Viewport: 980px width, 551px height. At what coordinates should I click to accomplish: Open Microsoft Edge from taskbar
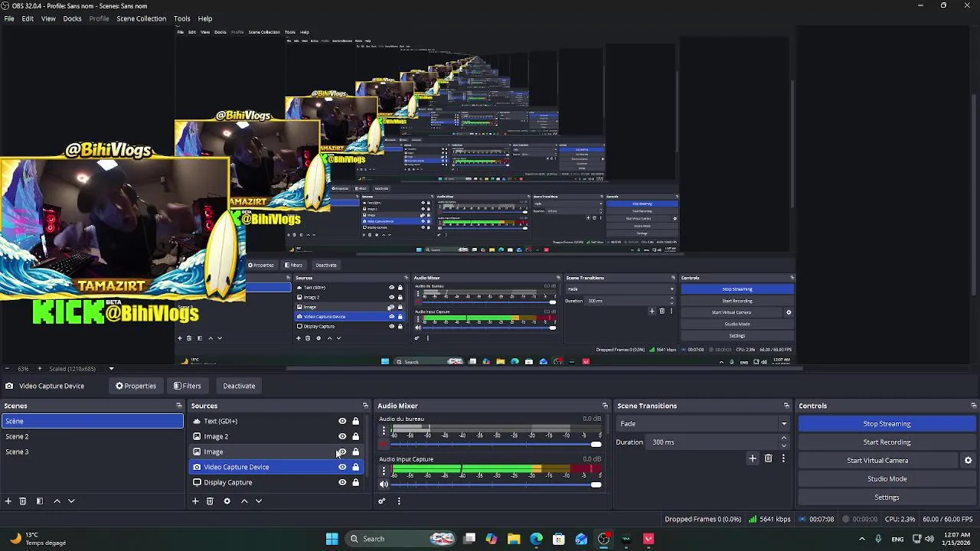(536, 539)
